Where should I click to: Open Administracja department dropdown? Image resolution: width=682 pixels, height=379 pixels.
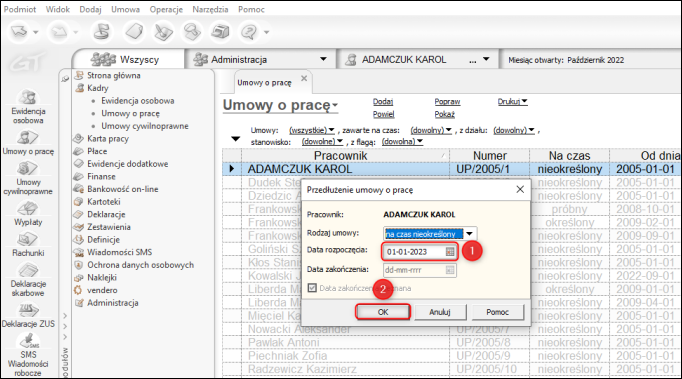click(x=323, y=59)
